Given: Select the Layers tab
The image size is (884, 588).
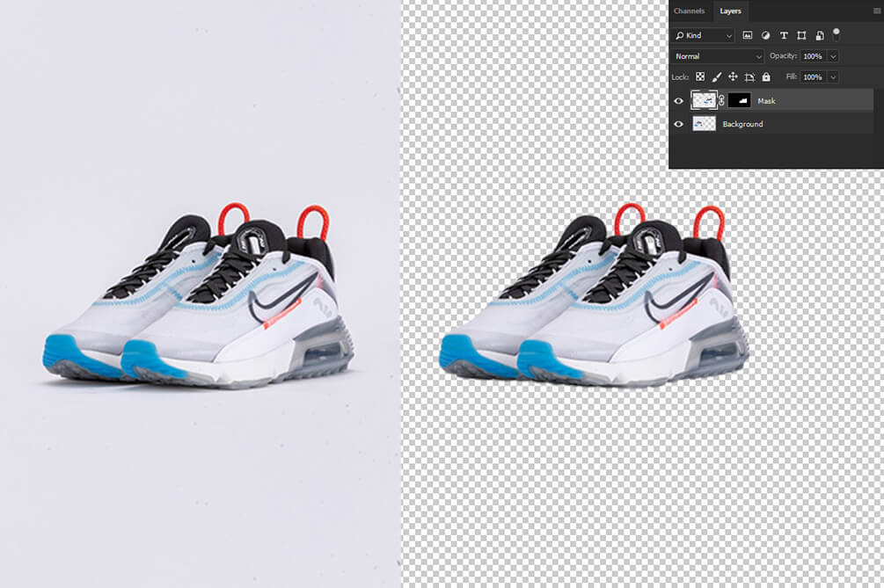Looking at the screenshot, I should pos(730,11).
